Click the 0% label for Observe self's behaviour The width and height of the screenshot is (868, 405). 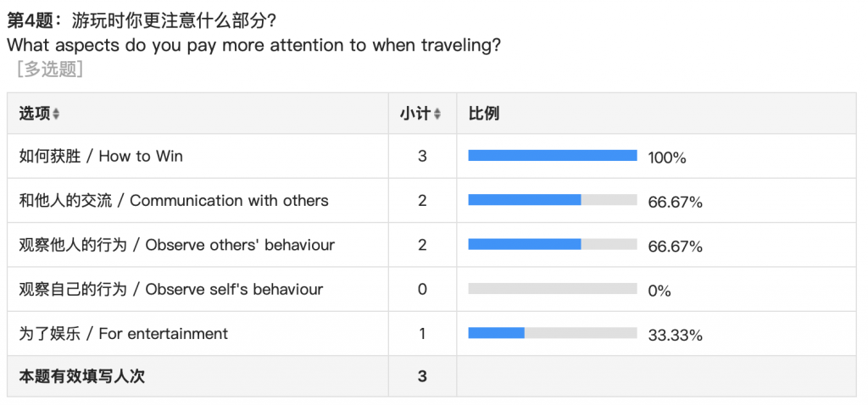coord(659,291)
